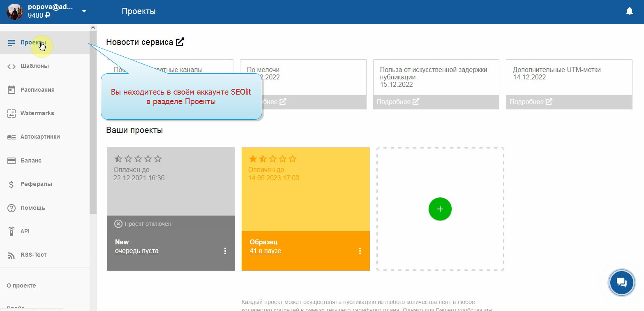Image resolution: width=644 pixels, height=311 pixels.
Task: Select Автокартинки in the sidebar
Action: point(40,137)
